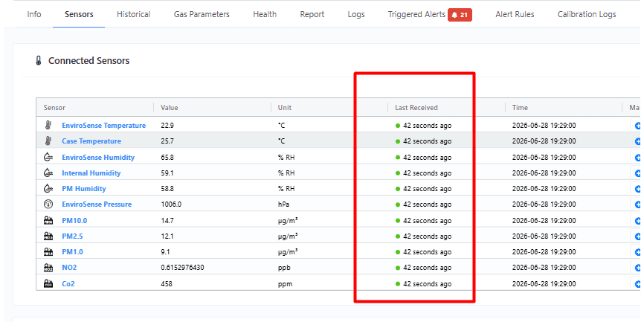Open the Internal Humidity sensor link
The height and width of the screenshot is (322, 644).
click(x=91, y=173)
